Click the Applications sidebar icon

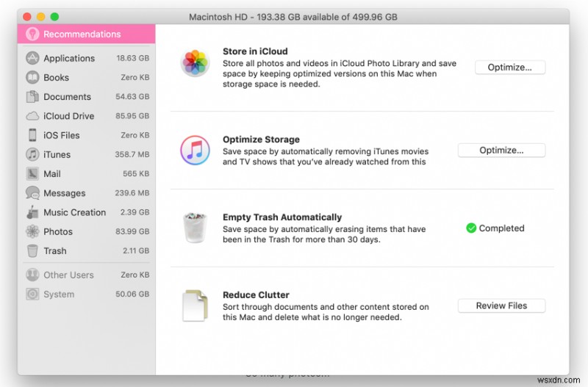pyautogui.click(x=32, y=58)
